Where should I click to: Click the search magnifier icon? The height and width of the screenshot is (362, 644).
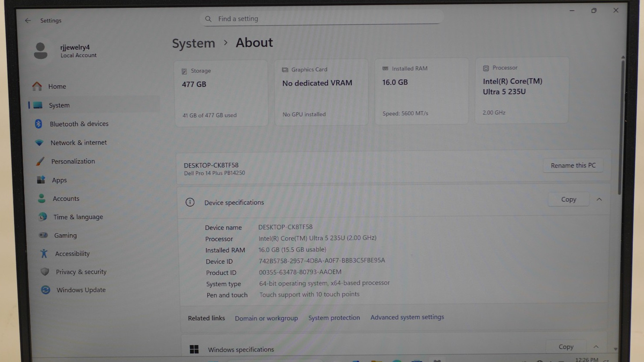208,19
